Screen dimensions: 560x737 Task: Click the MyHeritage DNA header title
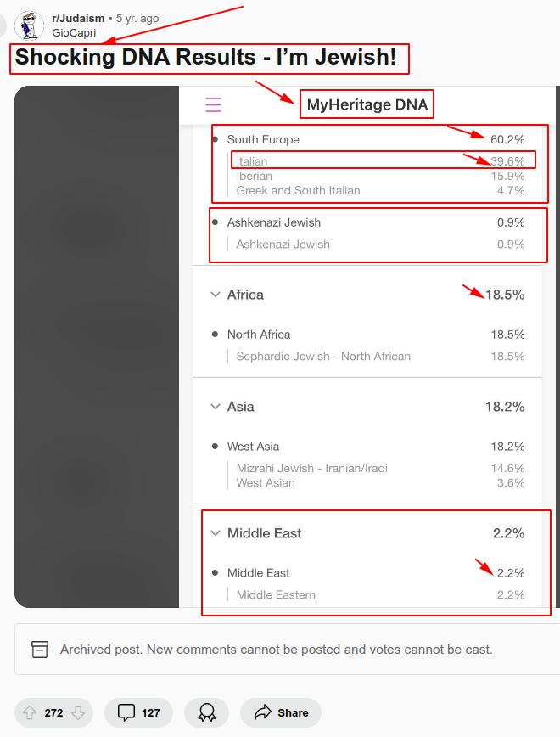(x=367, y=105)
